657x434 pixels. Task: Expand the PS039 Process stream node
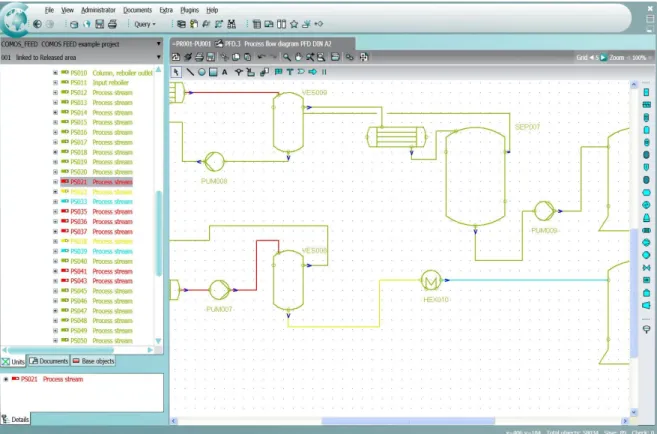55,251
